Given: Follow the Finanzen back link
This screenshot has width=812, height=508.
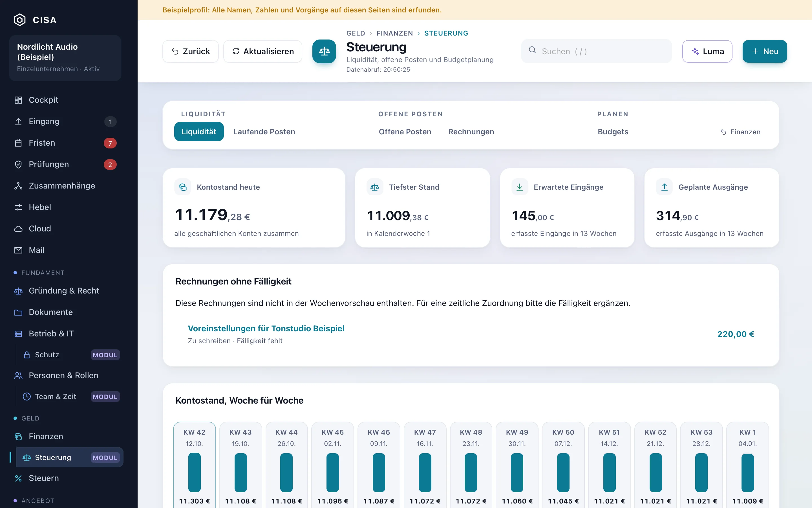Looking at the screenshot, I should (x=740, y=132).
